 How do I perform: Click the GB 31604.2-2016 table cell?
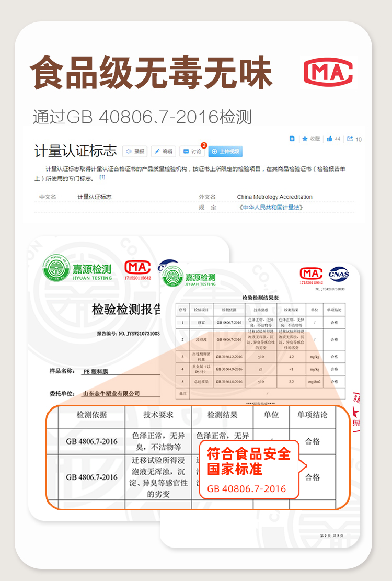click(229, 357)
